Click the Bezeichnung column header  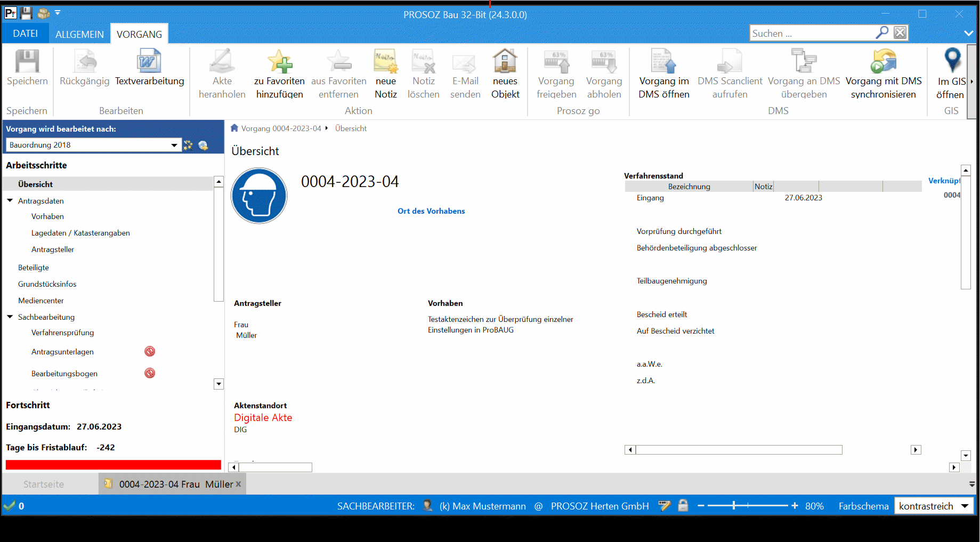click(x=689, y=187)
